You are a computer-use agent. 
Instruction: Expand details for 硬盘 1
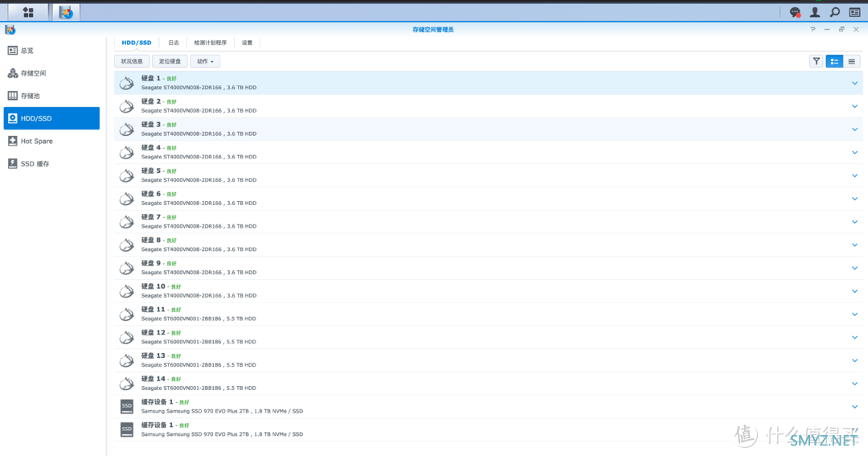[x=854, y=83]
